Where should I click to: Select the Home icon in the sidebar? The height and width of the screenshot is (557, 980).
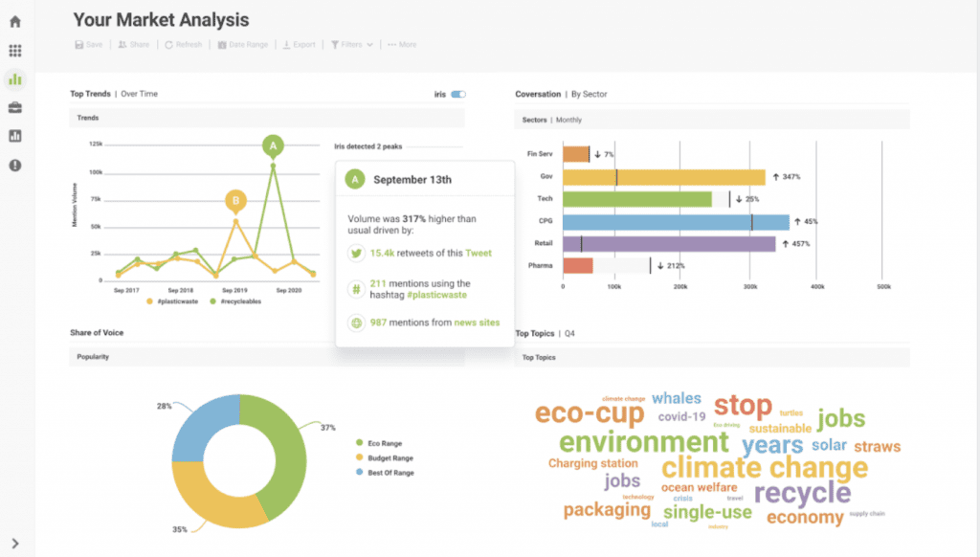pos(15,21)
